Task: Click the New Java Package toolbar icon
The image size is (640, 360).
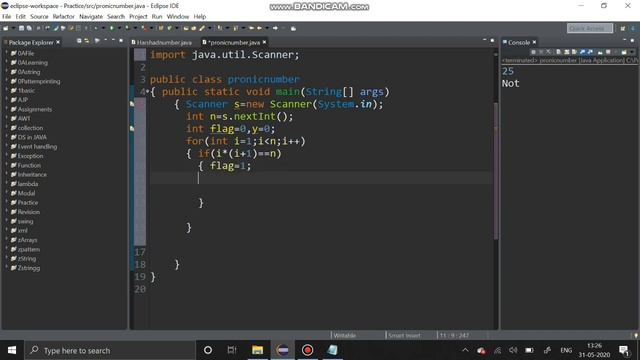Action: [161, 28]
